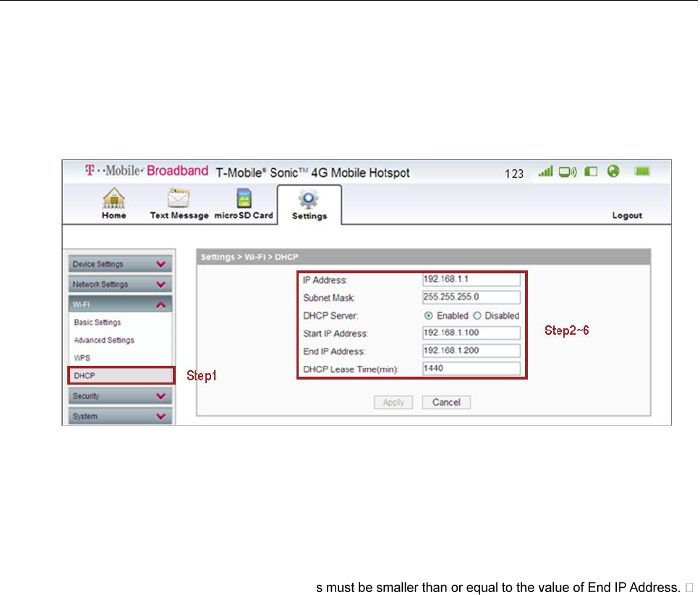Click the signal strength bars icon
The image size is (700, 595).
pos(545,171)
